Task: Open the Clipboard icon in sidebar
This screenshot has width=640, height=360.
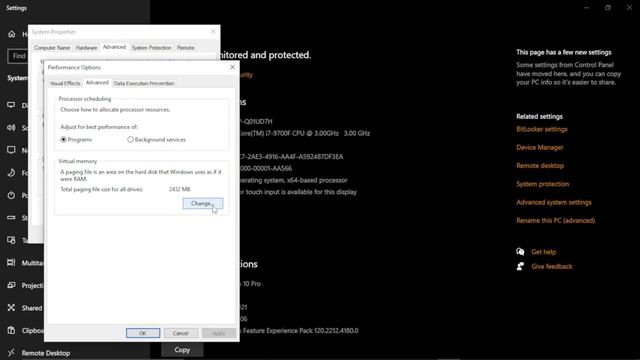Action: point(11,330)
